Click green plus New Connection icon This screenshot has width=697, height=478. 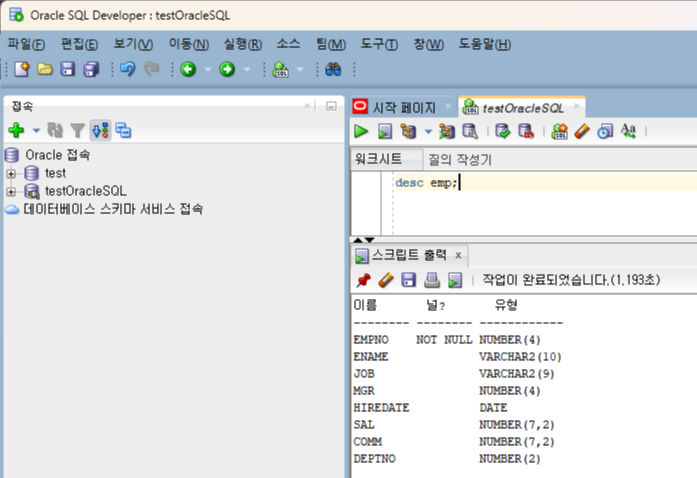click(x=16, y=130)
